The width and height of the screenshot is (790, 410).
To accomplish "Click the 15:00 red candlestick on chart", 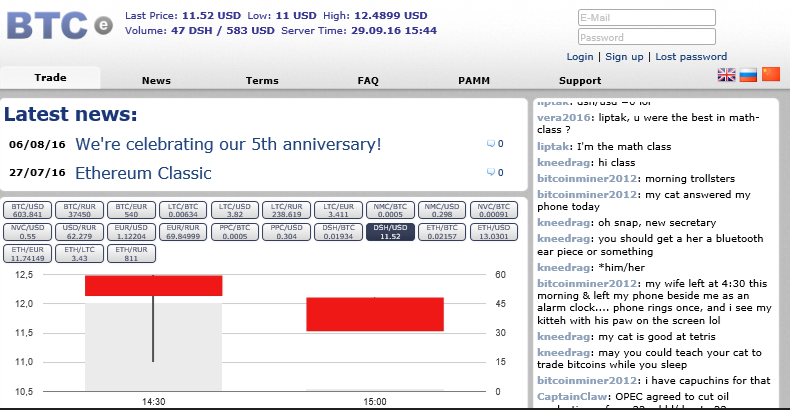I will pos(375,314).
